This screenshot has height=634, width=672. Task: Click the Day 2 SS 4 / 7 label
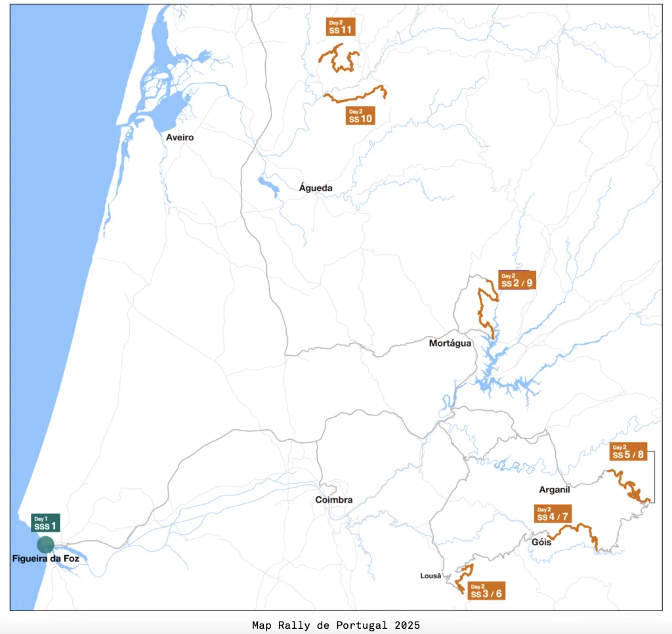pos(553,513)
